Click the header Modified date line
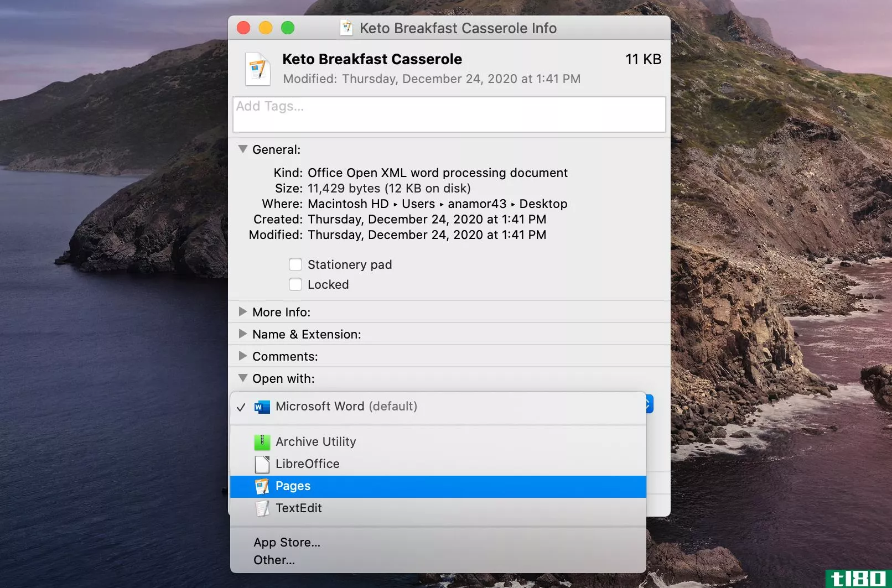The height and width of the screenshot is (588, 892). tap(432, 79)
